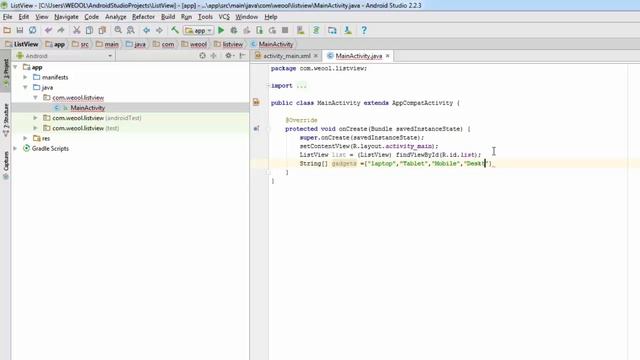The height and width of the screenshot is (360, 640).
Task: Select the res folder tree item
Action: click(41, 138)
